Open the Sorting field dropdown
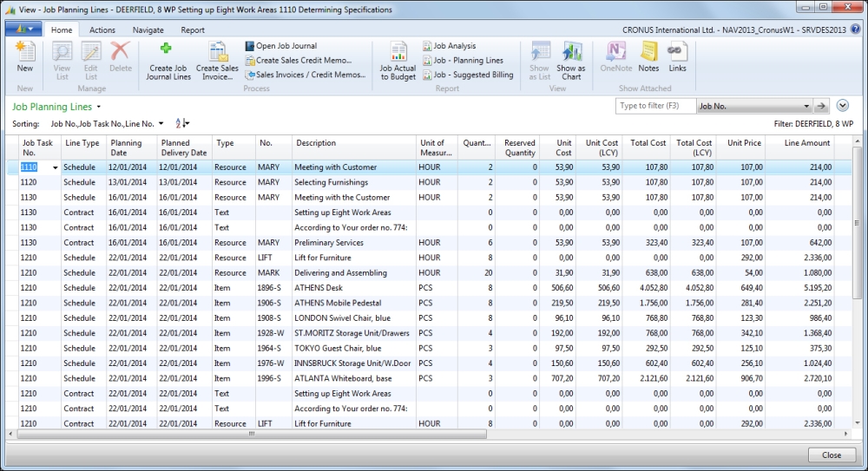This screenshot has width=868, height=471. 161,123
